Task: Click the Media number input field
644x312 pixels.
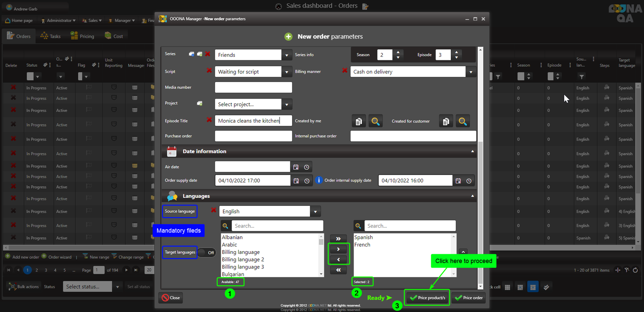Action: [x=253, y=87]
